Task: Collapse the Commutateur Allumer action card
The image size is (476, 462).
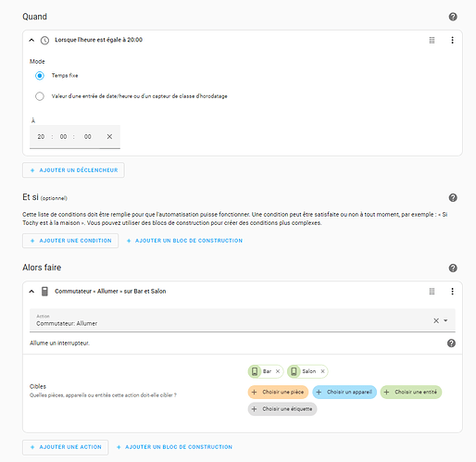Action: tap(31, 292)
